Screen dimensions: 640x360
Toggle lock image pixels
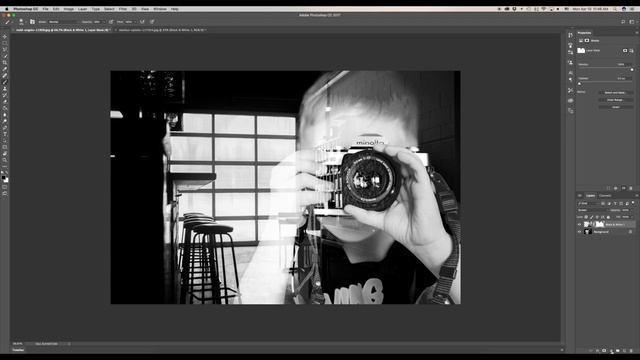[x=591, y=217]
